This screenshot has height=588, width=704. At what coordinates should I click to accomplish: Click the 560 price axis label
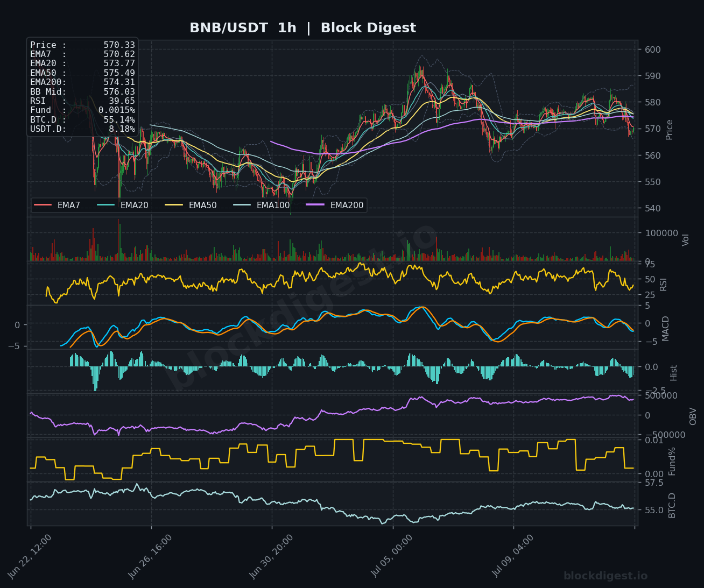coord(652,155)
